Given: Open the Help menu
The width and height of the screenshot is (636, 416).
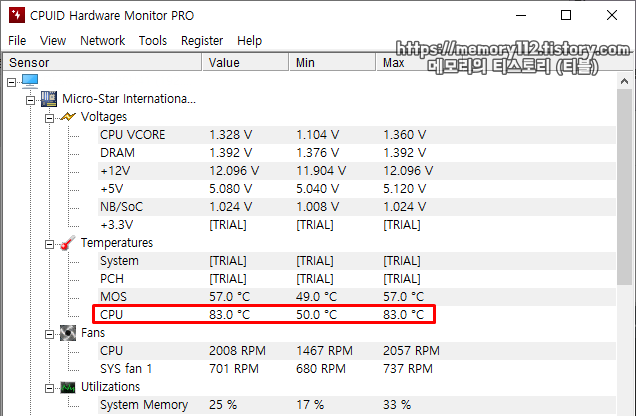Looking at the screenshot, I should (249, 41).
